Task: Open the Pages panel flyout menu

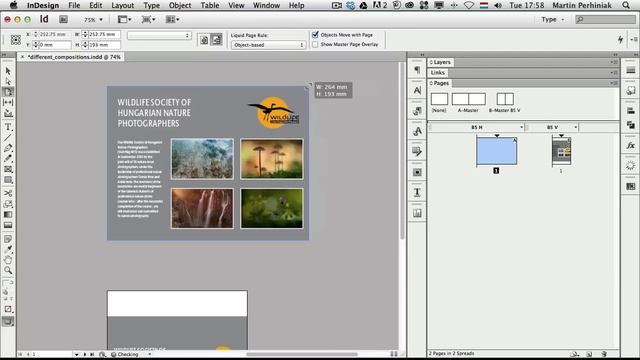Action: [613, 83]
